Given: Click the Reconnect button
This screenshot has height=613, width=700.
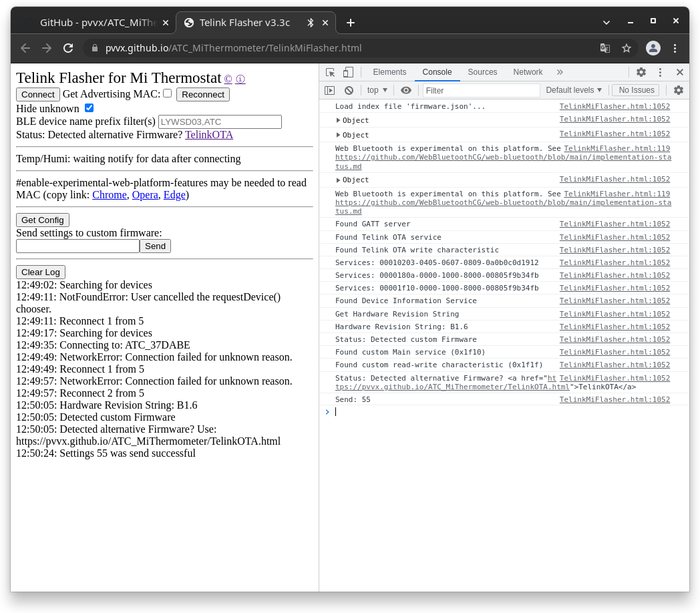Looking at the screenshot, I should [203, 95].
